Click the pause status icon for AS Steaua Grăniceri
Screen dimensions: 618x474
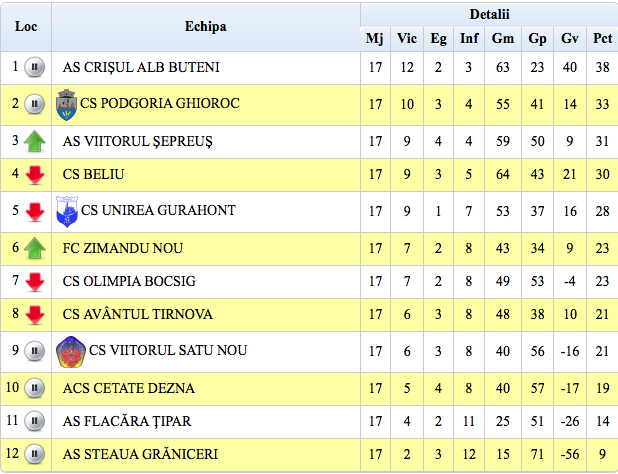click(x=35, y=455)
